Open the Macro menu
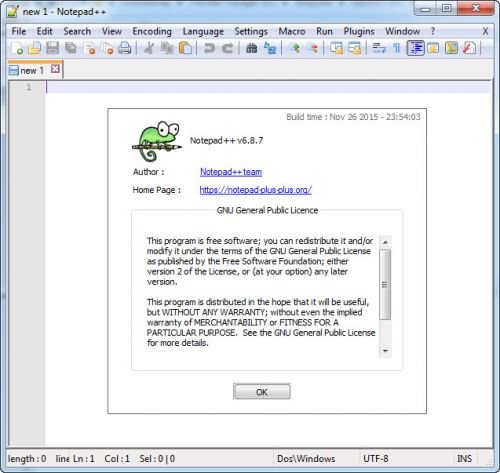The width and height of the screenshot is (500, 473). tap(292, 31)
